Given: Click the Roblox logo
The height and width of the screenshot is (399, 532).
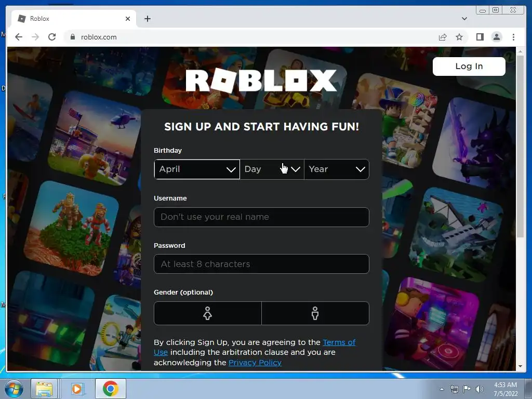Looking at the screenshot, I should pyautogui.click(x=261, y=81).
